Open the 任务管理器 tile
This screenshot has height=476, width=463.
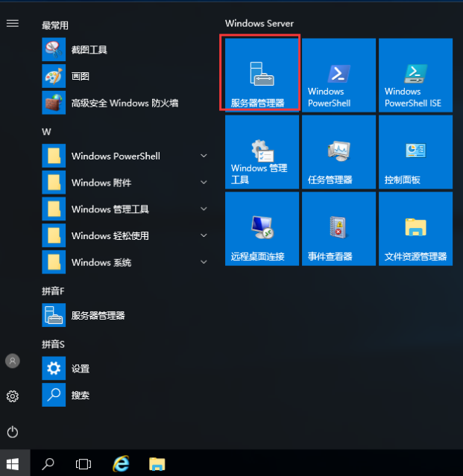pyautogui.click(x=338, y=152)
